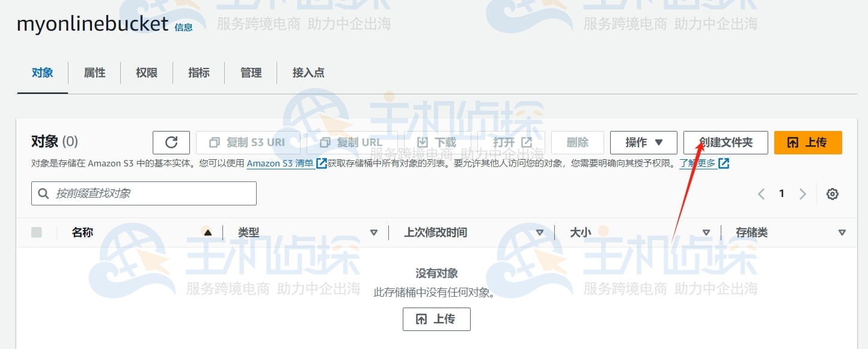
Task: Toggle the select-all objects checkbox
Action: 36,232
